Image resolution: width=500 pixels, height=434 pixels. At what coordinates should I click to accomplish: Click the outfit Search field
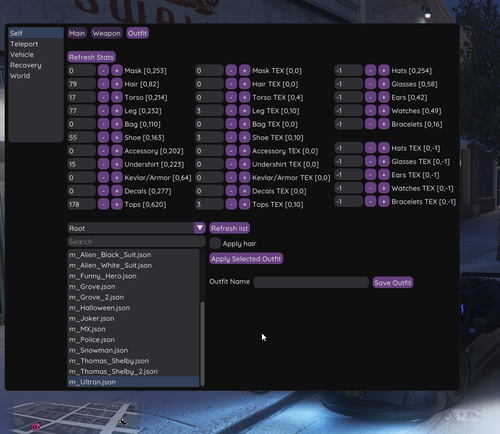136,242
